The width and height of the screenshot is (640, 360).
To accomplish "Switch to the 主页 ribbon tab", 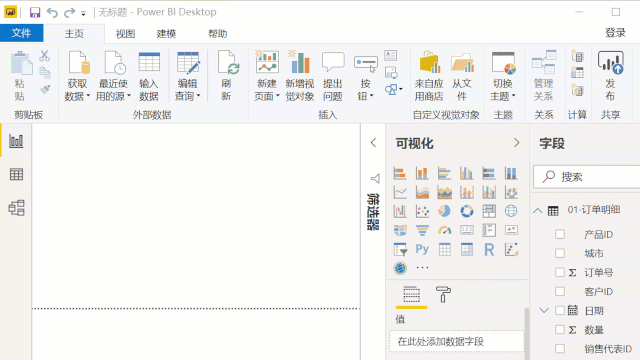I will click(x=74, y=33).
